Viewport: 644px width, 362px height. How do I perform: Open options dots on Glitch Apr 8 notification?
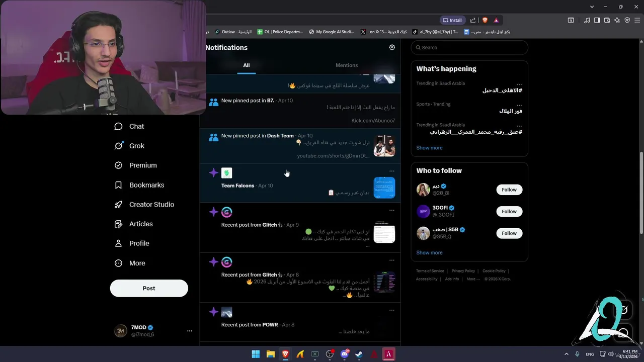[x=392, y=260]
